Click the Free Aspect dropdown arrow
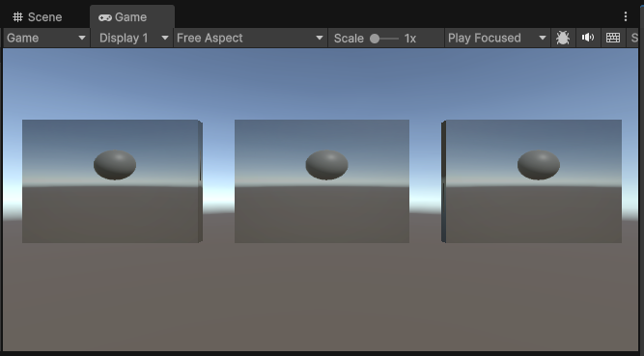This screenshot has height=356, width=644. point(320,39)
